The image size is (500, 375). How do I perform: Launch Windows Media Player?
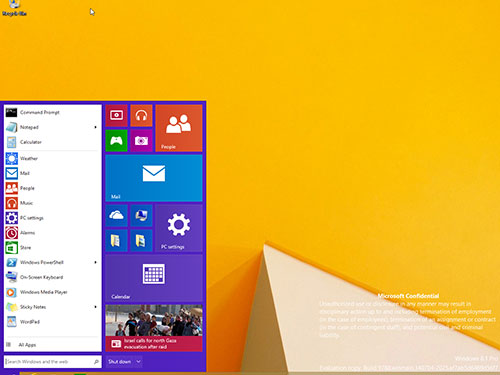(53, 292)
